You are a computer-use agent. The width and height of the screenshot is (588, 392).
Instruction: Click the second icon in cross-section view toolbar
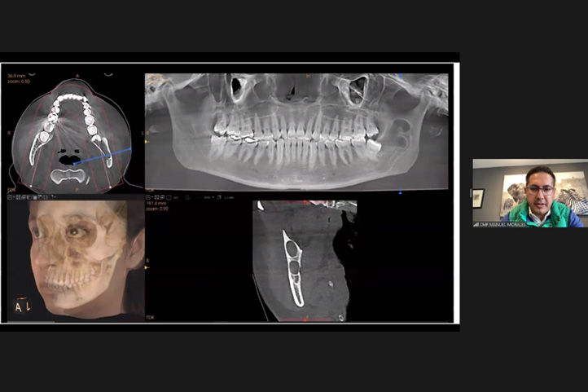click(x=155, y=197)
